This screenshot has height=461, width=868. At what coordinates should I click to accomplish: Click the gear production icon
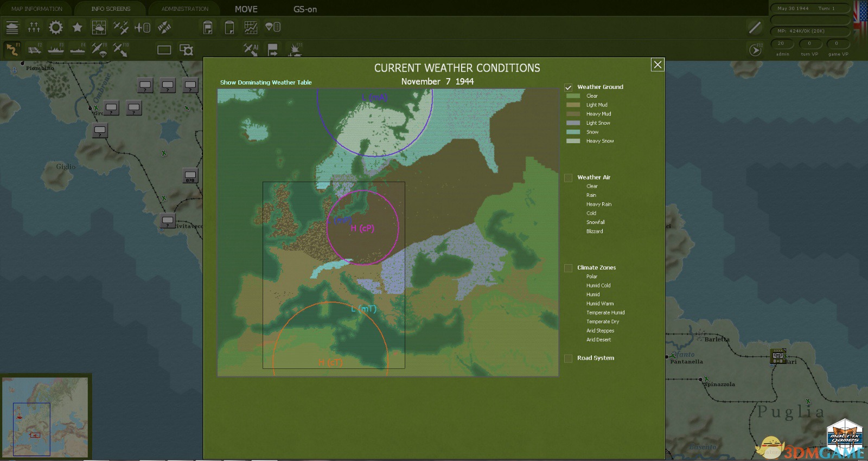point(55,27)
